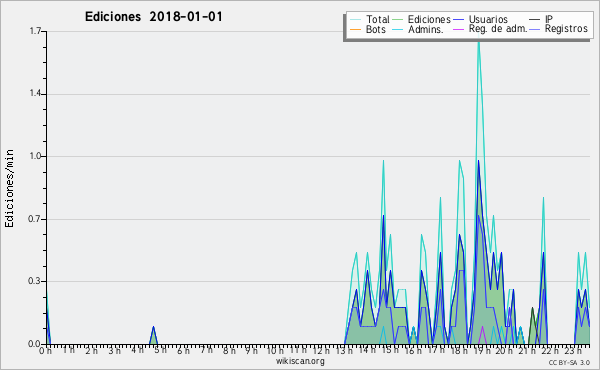
Task: Click the orange Bots legend line swatch
Action: click(355, 29)
